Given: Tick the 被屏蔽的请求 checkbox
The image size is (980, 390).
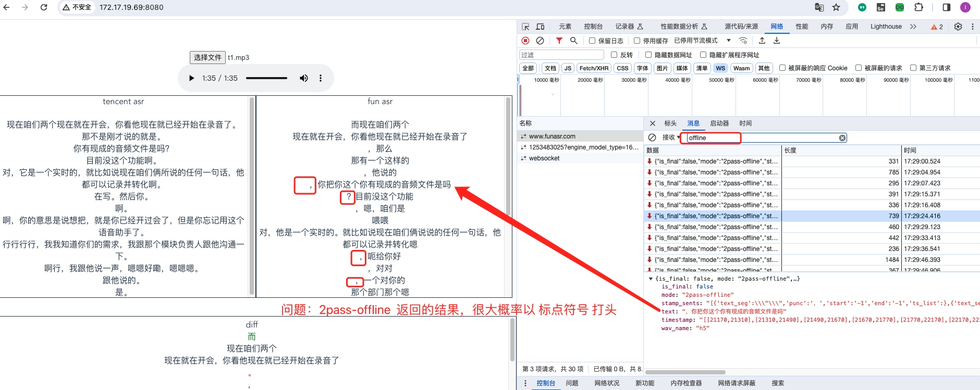Looking at the screenshot, I should point(859,68).
